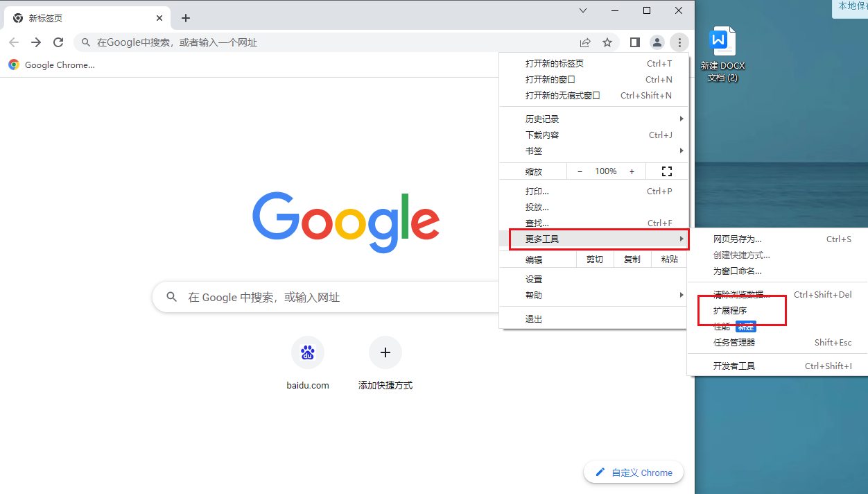Click the share page icon in address bar
Viewport: 868px width, 494px height.
585,42
